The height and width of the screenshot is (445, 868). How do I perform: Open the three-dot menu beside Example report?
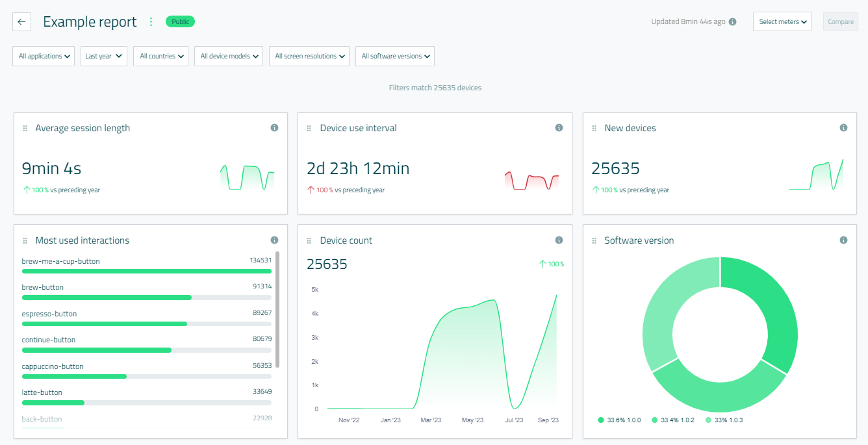coord(151,22)
